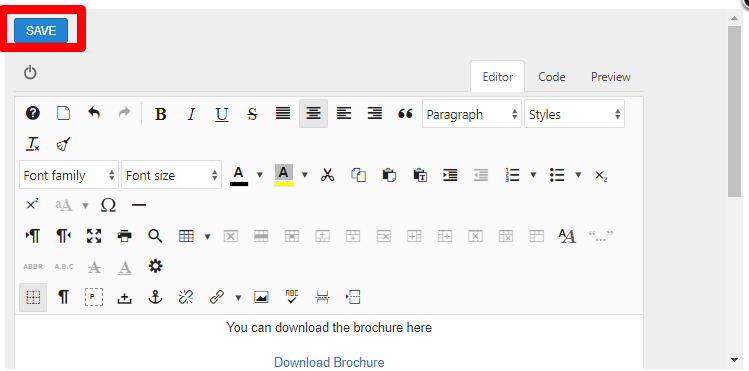This screenshot has width=749, height=371.
Task: Open the Preview tab
Action: [610, 76]
